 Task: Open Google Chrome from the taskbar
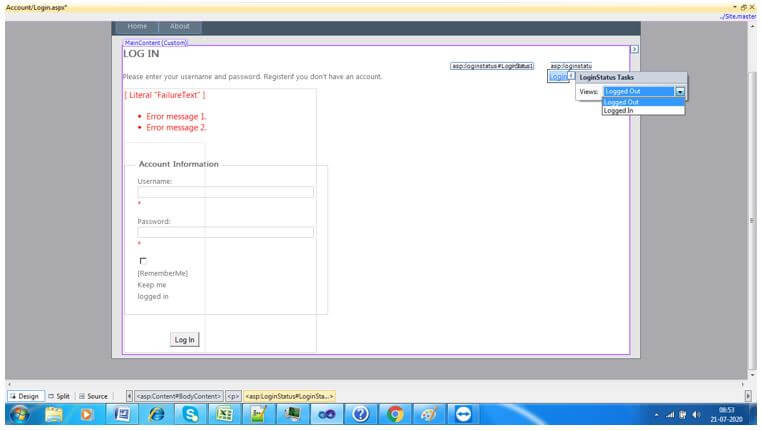click(395, 414)
